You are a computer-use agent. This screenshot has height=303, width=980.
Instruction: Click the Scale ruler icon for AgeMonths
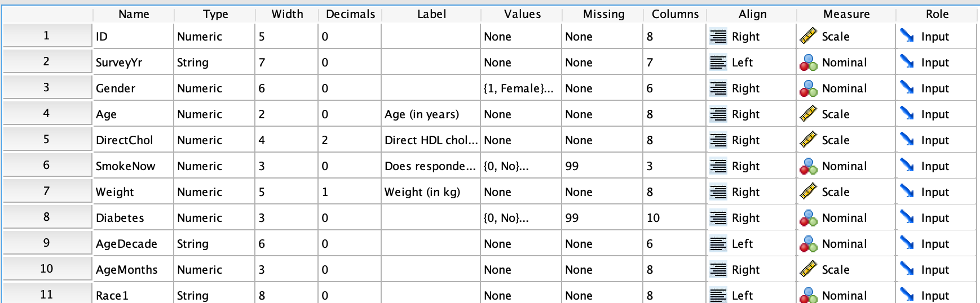[808, 270]
